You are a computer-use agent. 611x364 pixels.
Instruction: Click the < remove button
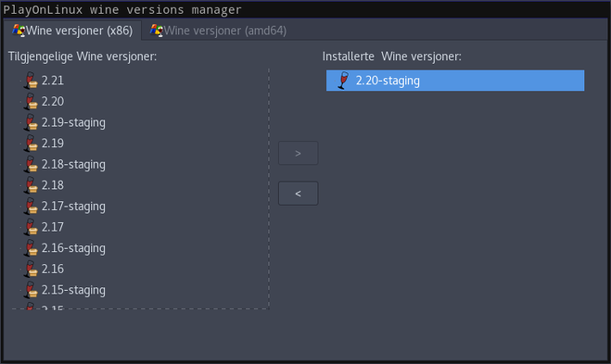point(298,194)
